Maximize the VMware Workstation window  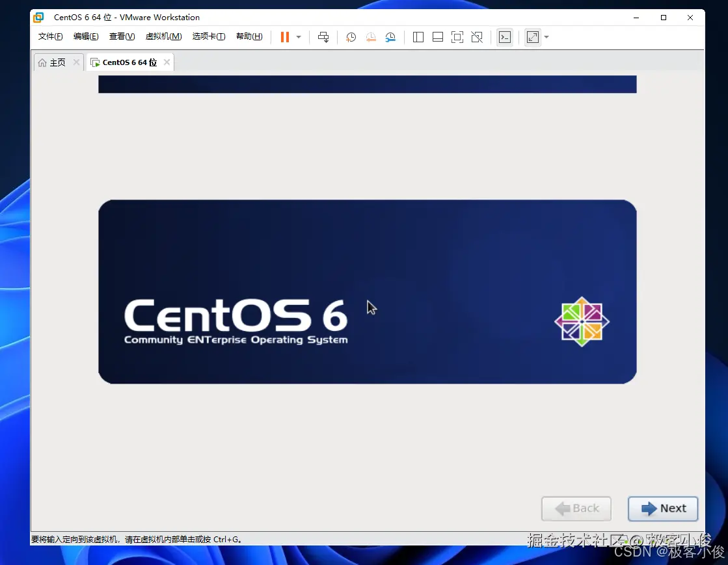click(664, 18)
